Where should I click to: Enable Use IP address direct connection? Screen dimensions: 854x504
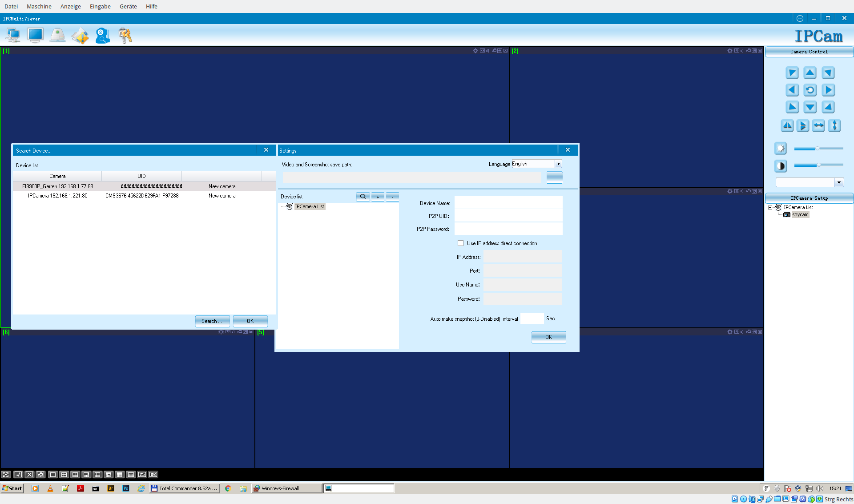[x=461, y=243]
